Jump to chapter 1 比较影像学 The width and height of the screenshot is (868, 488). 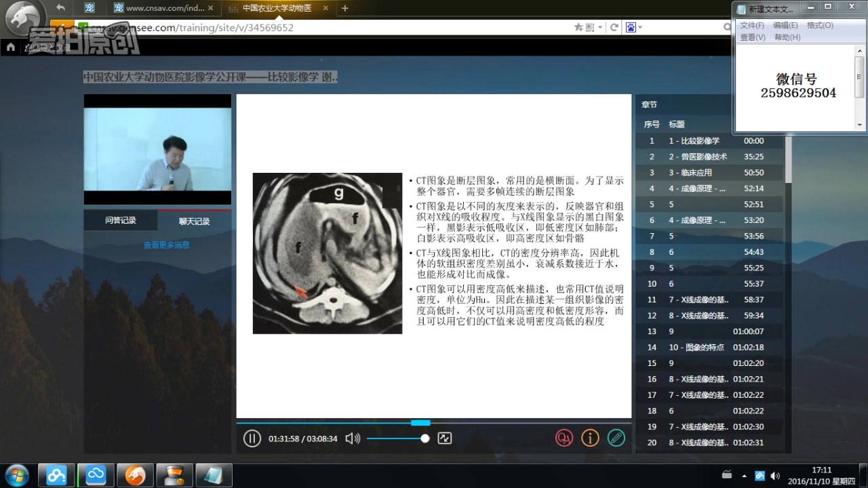point(709,141)
